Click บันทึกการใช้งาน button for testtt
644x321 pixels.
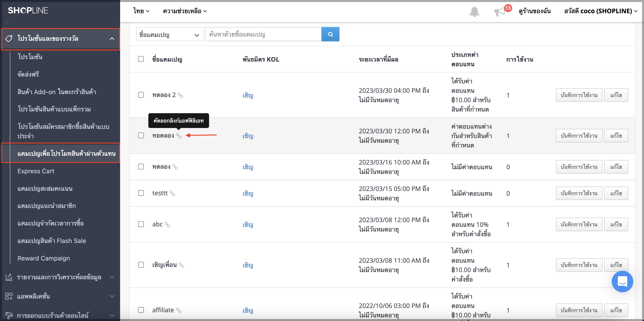[x=579, y=193]
